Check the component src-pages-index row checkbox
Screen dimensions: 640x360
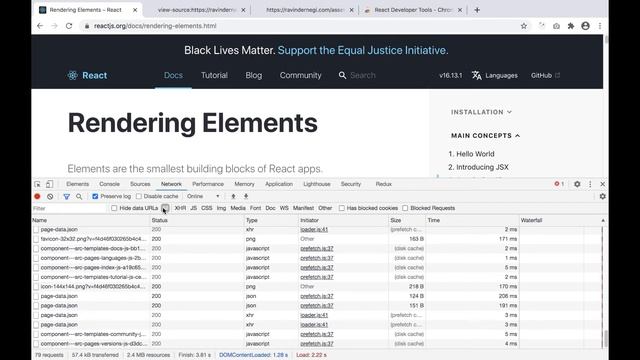click(36, 268)
